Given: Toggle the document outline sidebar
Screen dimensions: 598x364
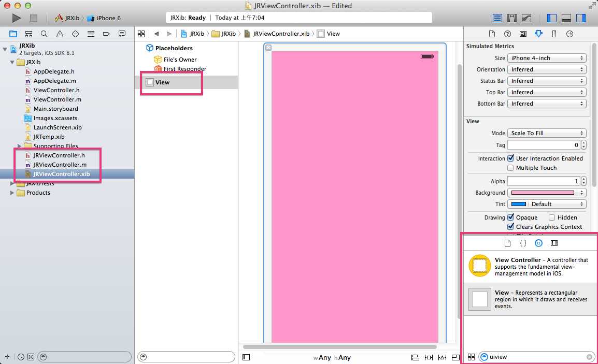Looking at the screenshot, I should click(246, 357).
